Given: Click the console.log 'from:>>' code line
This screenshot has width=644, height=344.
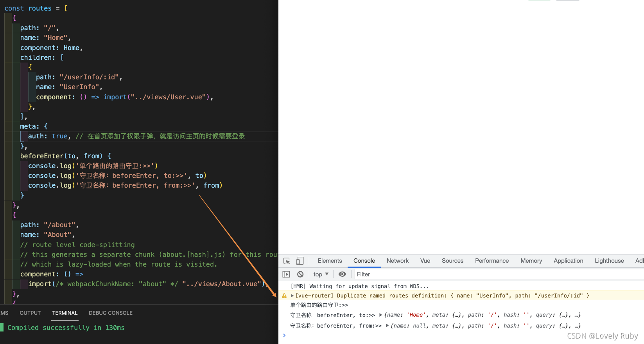Looking at the screenshot, I should coord(125,185).
